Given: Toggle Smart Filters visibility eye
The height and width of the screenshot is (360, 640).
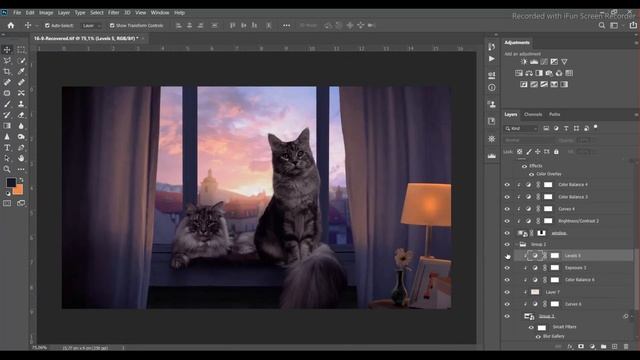Looking at the screenshot, I should pos(531,327).
